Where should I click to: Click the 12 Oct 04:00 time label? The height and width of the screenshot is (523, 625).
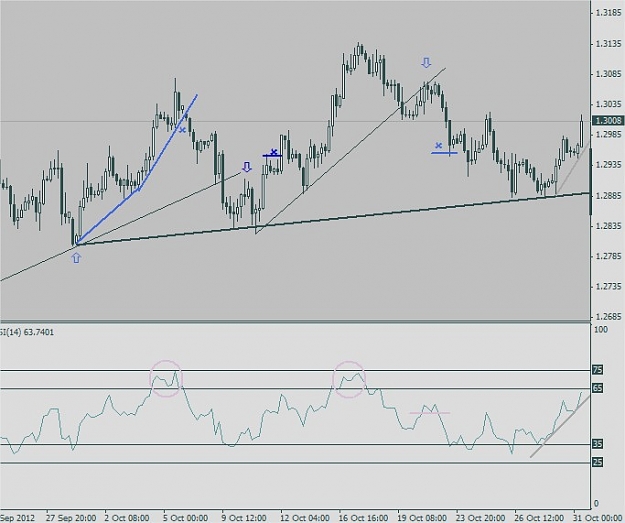tap(305, 518)
